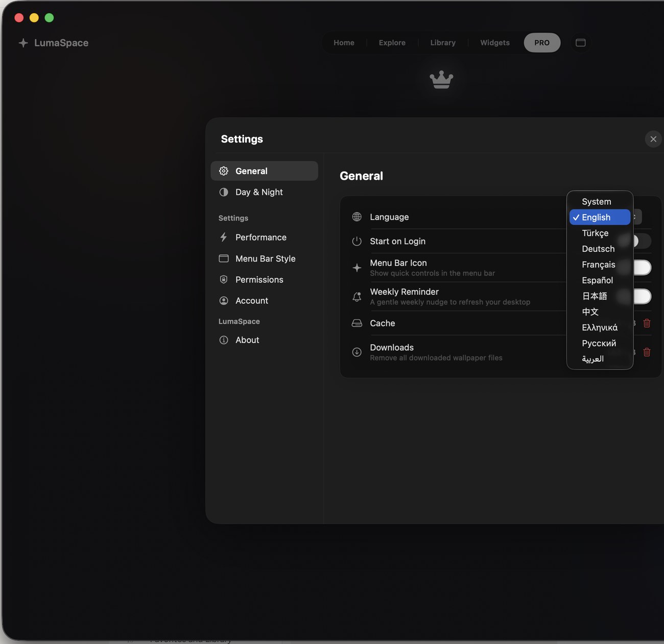The width and height of the screenshot is (664, 644).
Task: Click the PRO button
Action: tap(542, 43)
